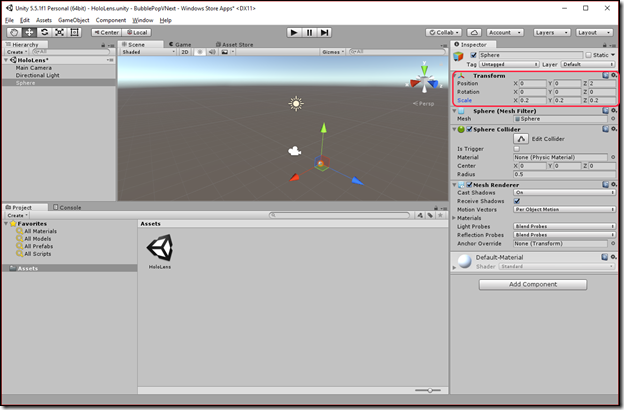Open Mesh Renderer gear menu

coord(614,185)
